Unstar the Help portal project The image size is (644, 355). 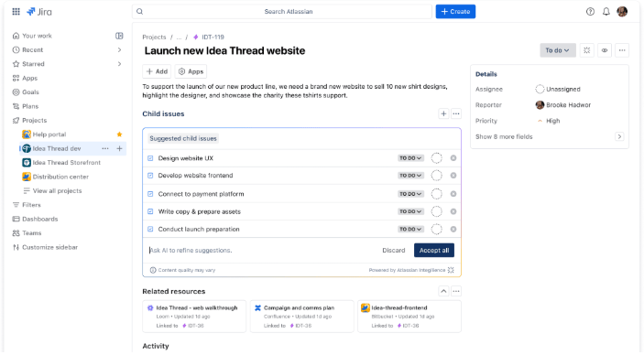pyautogui.click(x=119, y=134)
